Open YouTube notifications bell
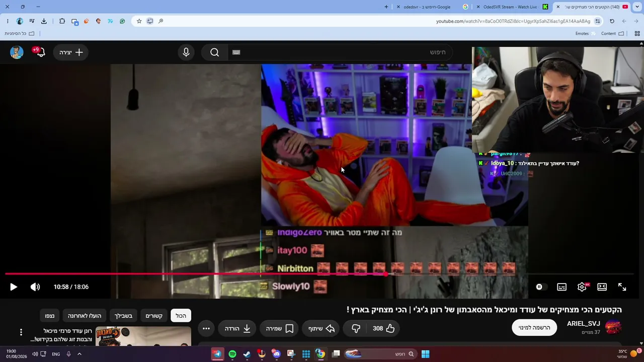This screenshot has height=362, width=644. click(40, 52)
